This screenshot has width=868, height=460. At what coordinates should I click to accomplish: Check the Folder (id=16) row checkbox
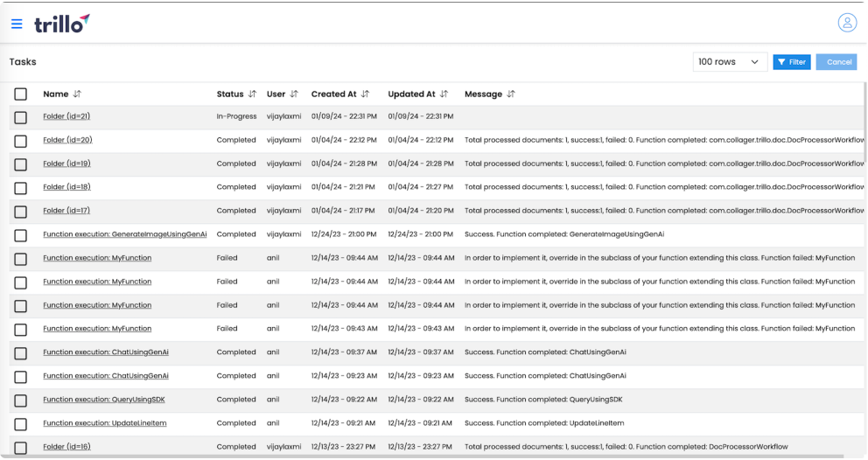(x=20, y=447)
